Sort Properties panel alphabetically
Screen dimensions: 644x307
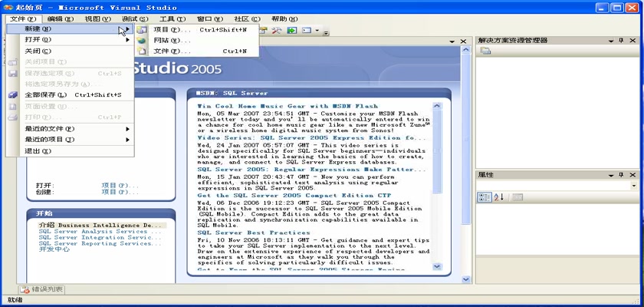coord(498,197)
